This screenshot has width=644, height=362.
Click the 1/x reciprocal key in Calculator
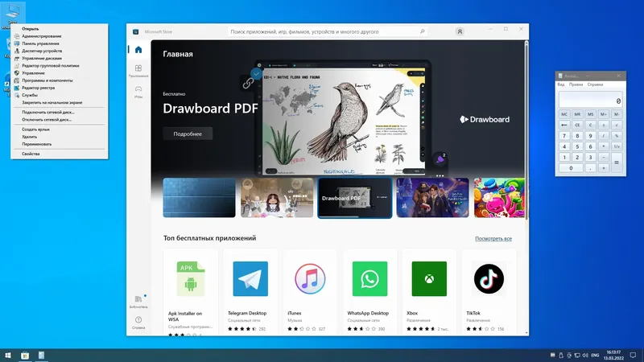(x=617, y=146)
